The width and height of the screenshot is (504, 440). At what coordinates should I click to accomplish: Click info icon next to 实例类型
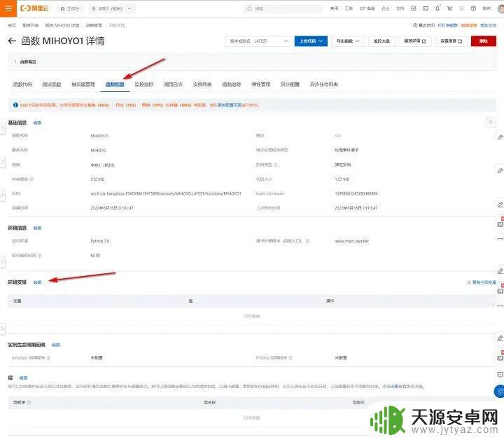click(x=276, y=165)
